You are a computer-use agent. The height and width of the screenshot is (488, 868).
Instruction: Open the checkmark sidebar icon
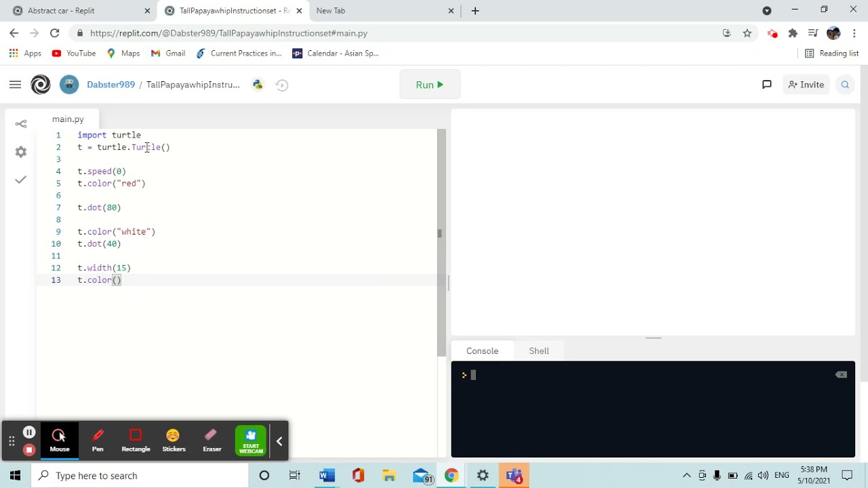(21, 180)
